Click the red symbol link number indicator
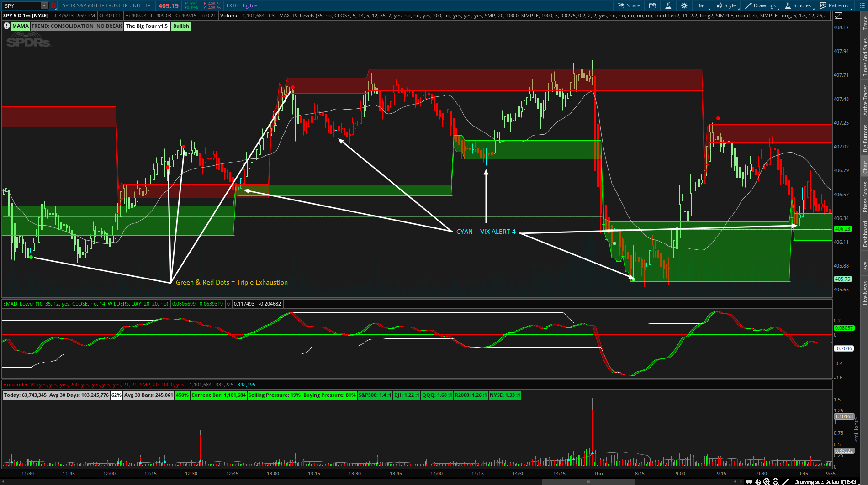This screenshot has width=868, height=485. 53,5
